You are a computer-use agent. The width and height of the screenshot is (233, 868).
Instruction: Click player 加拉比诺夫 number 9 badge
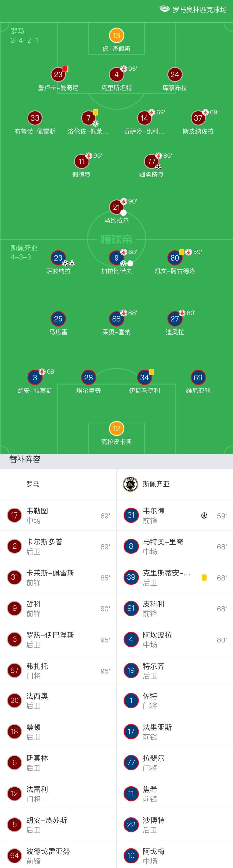[116, 258]
